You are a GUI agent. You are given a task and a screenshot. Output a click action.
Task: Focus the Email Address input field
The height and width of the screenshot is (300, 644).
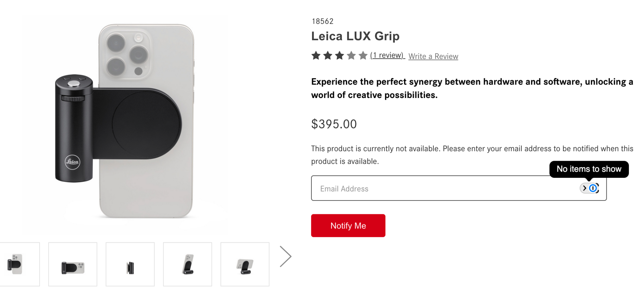tap(444, 189)
